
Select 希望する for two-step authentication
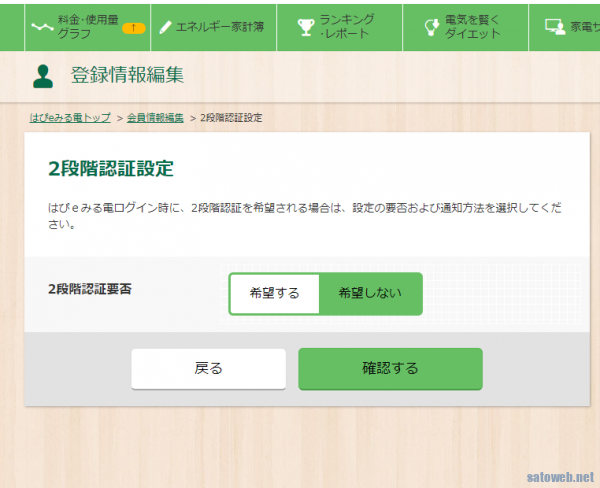coord(274,294)
